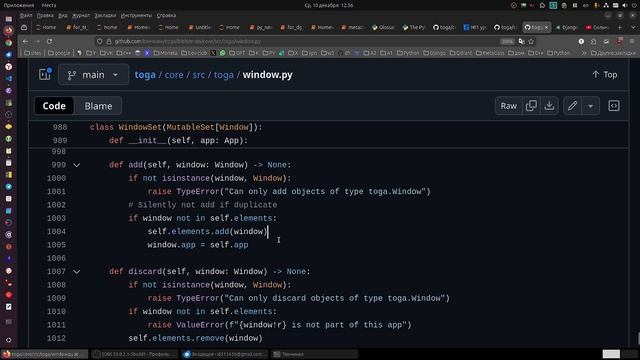The image size is (640, 360).
Task: Switch to the Code view tab
Action: 54,106
